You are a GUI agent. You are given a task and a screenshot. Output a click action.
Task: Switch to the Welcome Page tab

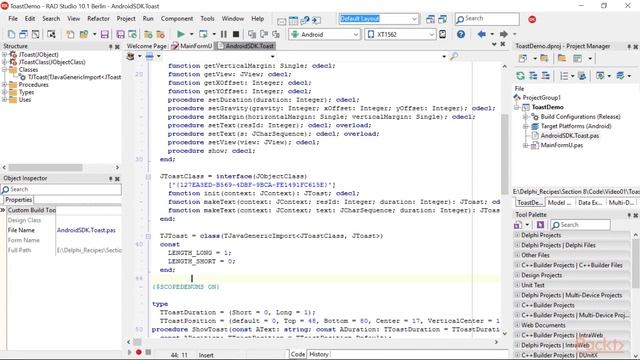click(147, 46)
